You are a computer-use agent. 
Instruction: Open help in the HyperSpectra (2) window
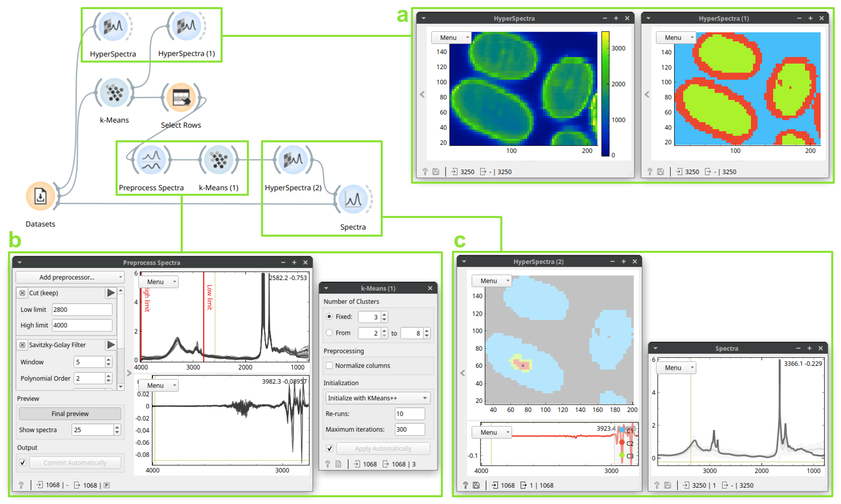465,485
